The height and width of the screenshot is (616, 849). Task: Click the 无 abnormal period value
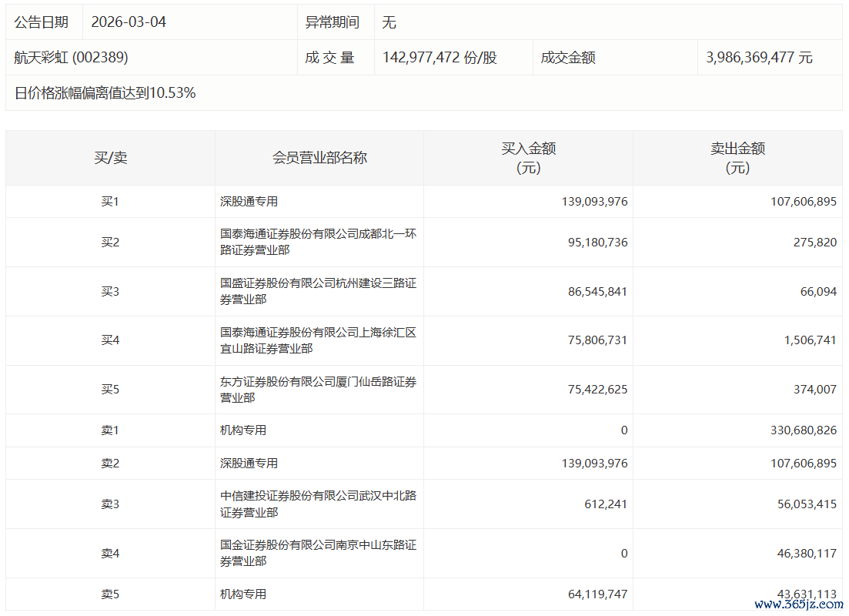click(x=389, y=22)
